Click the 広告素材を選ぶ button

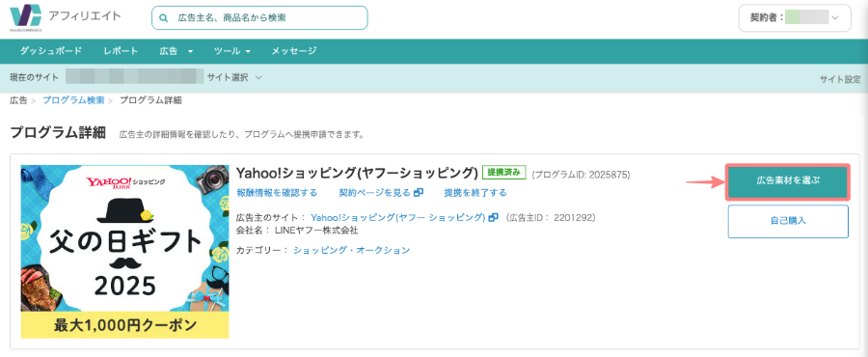(788, 181)
